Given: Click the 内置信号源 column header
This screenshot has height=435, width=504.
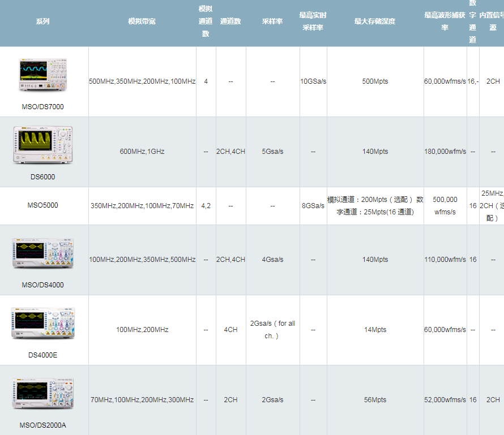Looking at the screenshot, I should [x=493, y=21].
